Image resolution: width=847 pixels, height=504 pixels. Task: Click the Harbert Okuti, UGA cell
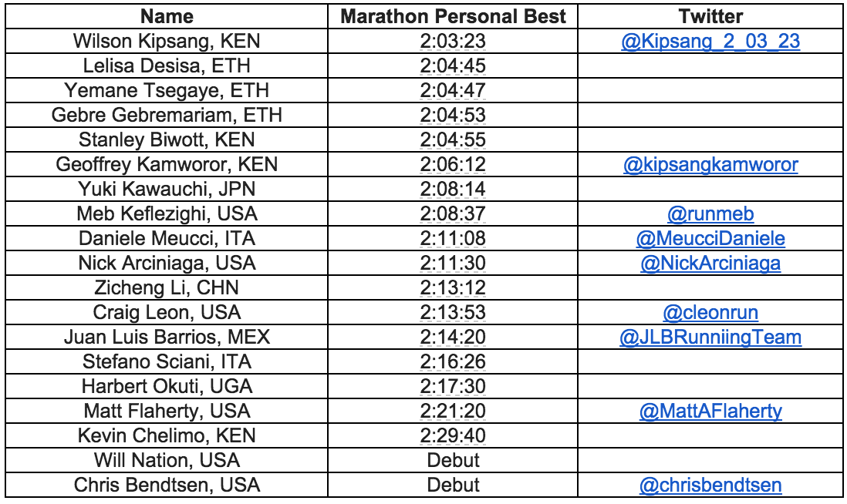click(167, 387)
